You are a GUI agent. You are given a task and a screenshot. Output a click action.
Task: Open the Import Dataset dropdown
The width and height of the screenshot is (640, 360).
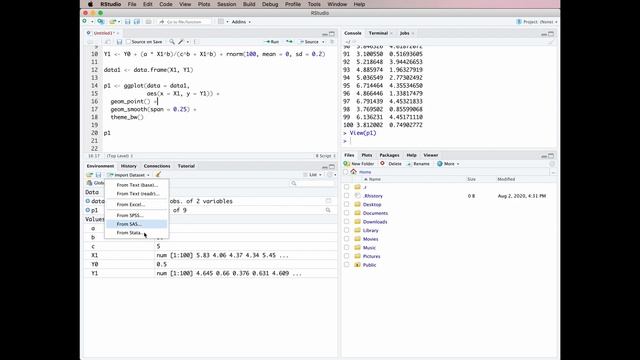click(129, 175)
